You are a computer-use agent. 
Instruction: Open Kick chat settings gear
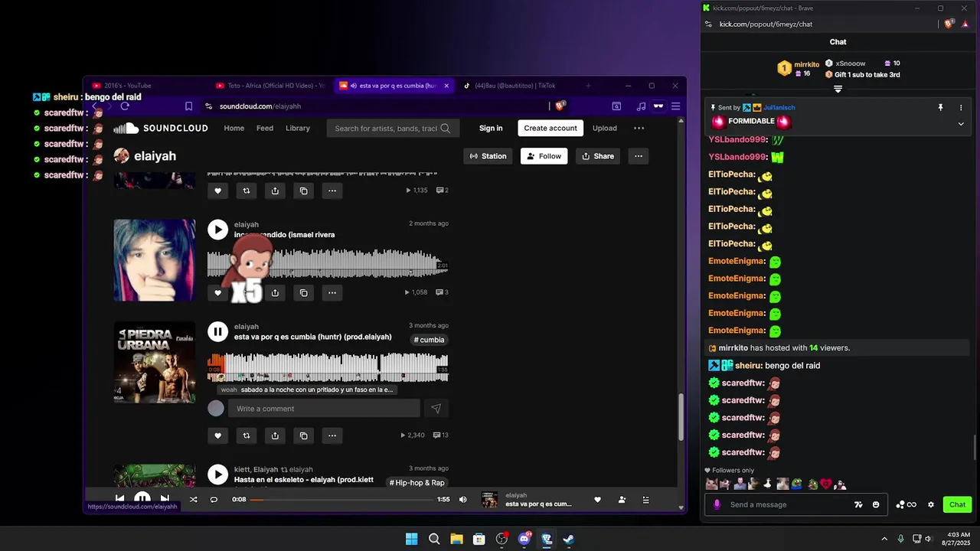point(931,504)
